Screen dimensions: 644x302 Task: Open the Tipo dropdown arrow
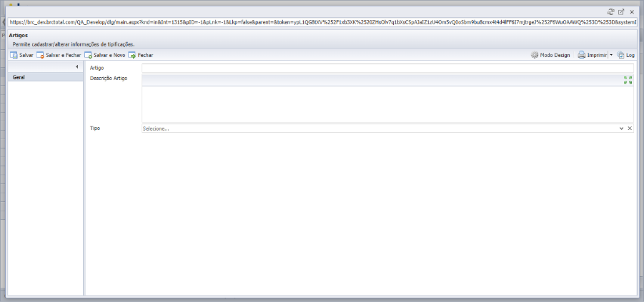click(x=621, y=129)
